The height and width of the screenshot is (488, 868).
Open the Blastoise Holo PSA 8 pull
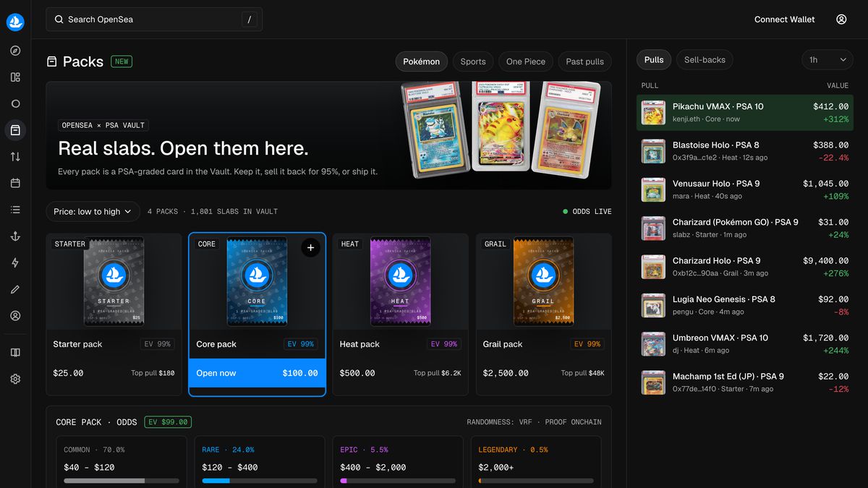click(745, 151)
